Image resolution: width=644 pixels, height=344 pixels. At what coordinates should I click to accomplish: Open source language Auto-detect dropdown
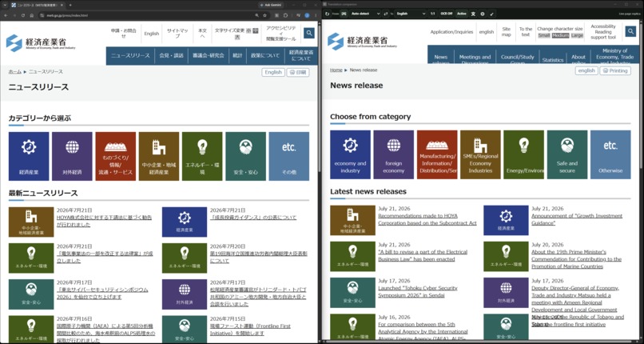click(365, 14)
